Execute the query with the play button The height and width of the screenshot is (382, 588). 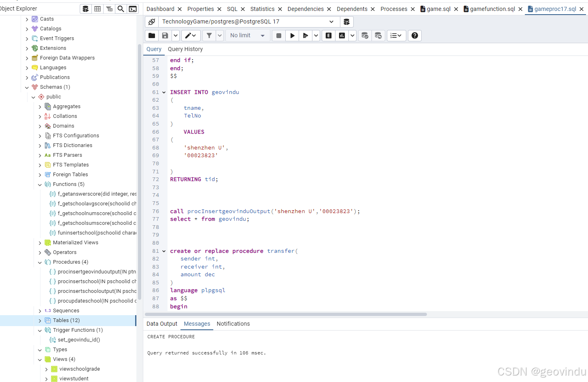(x=292, y=36)
